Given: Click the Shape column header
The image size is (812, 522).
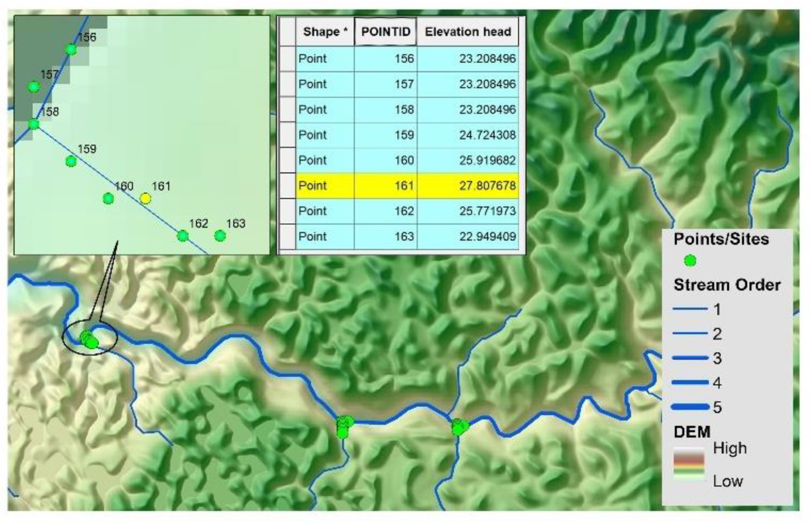Looking at the screenshot, I should pos(325,32).
